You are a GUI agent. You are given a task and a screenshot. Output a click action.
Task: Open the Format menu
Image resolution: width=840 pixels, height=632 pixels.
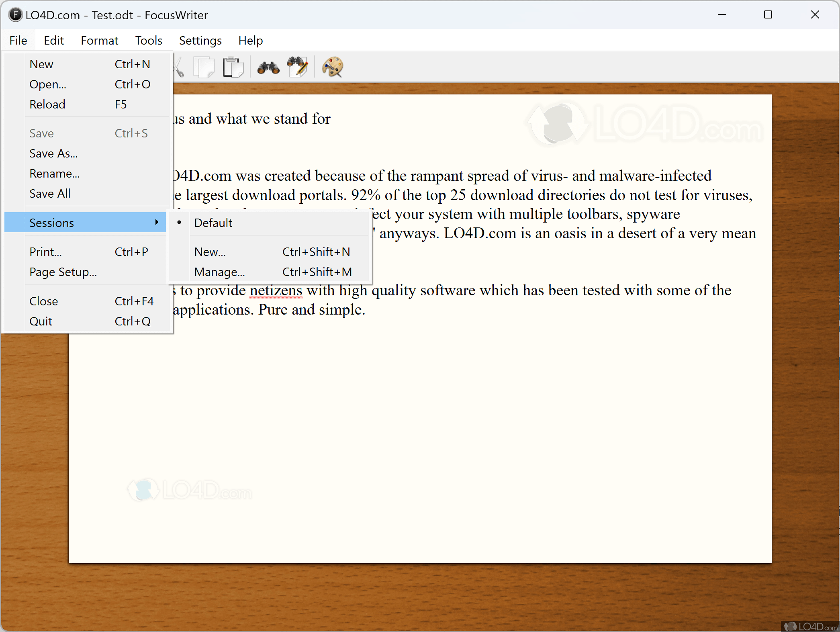click(x=99, y=40)
